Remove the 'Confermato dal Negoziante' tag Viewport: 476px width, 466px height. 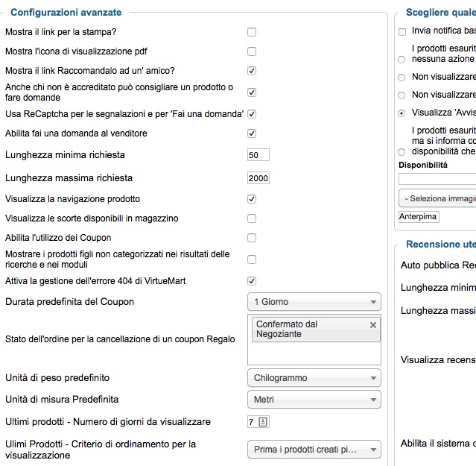coord(373,325)
